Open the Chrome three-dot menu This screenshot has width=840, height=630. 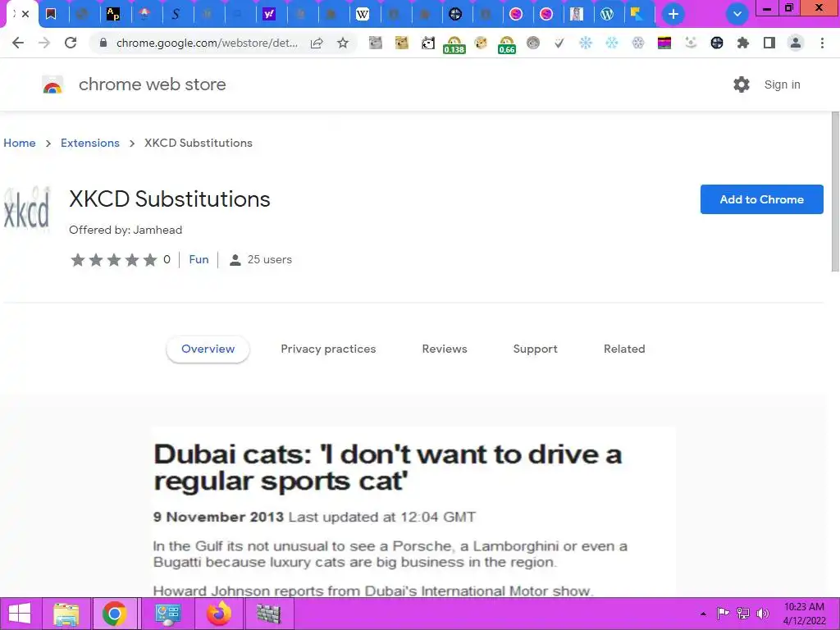pos(822,43)
